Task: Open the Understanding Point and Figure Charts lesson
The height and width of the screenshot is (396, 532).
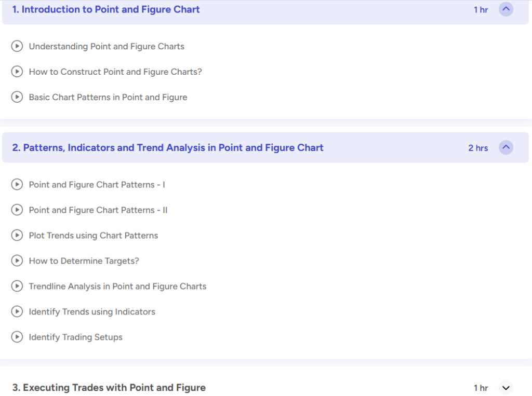Action: click(x=107, y=46)
